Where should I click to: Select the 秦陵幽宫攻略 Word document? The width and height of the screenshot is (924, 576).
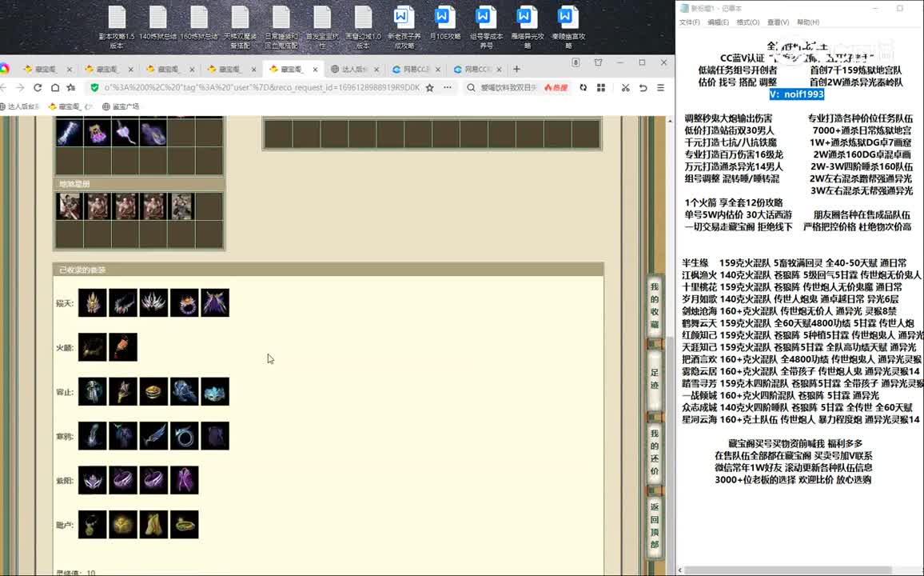pyautogui.click(x=568, y=27)
